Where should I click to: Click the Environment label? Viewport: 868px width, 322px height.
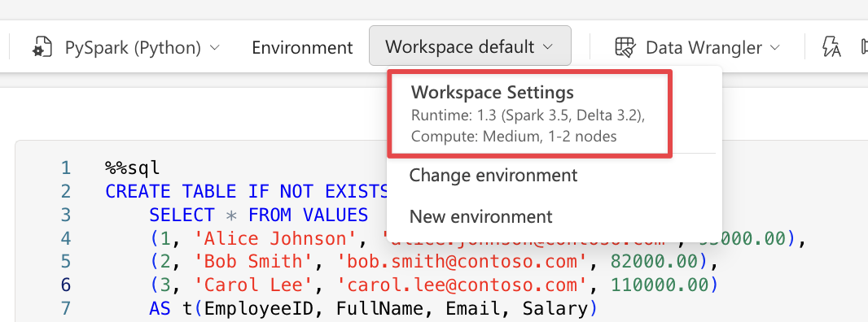(x=302, y=48)
